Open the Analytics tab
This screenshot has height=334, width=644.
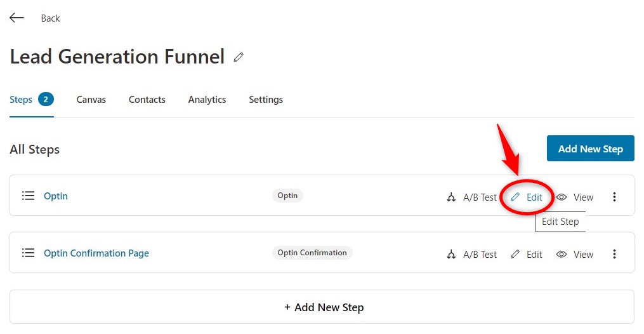point(207,100)
